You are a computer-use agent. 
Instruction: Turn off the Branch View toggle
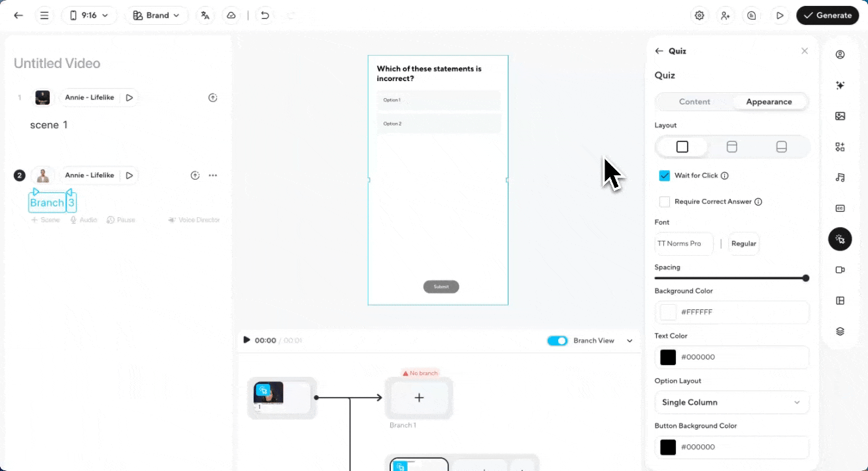(x=558, y=340)
